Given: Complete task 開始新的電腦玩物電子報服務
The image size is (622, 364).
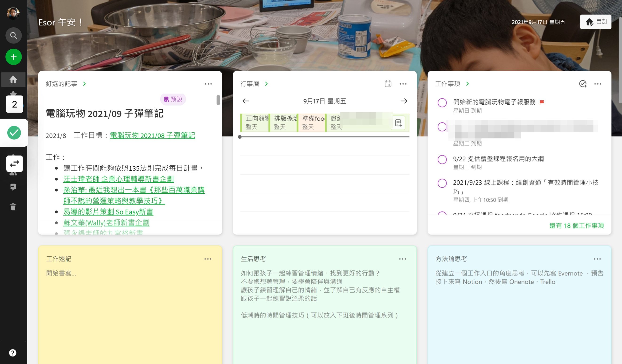Looking at the screenshot, I should 442,103.
